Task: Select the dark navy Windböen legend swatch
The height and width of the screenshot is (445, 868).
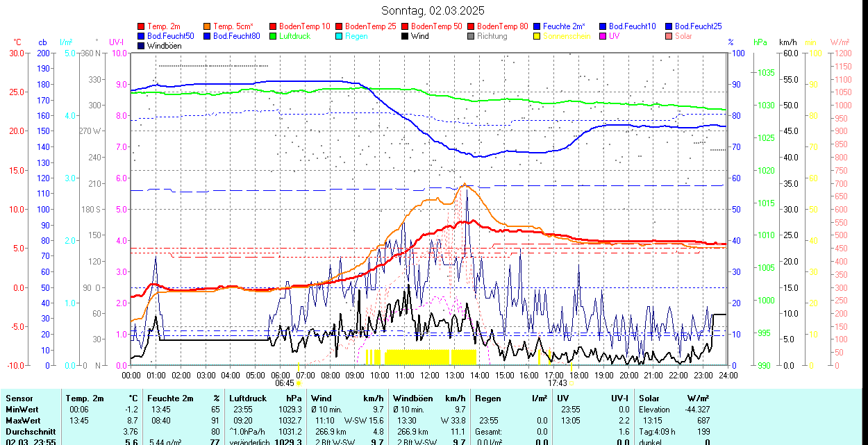Action: click(142, 46)
